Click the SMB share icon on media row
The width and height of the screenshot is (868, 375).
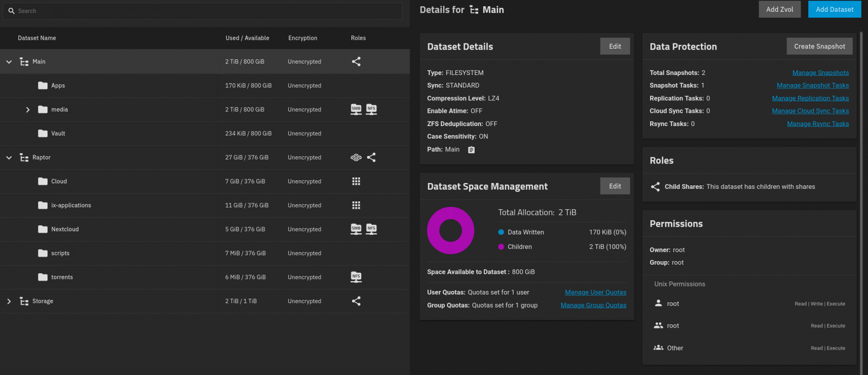point(356,109)
